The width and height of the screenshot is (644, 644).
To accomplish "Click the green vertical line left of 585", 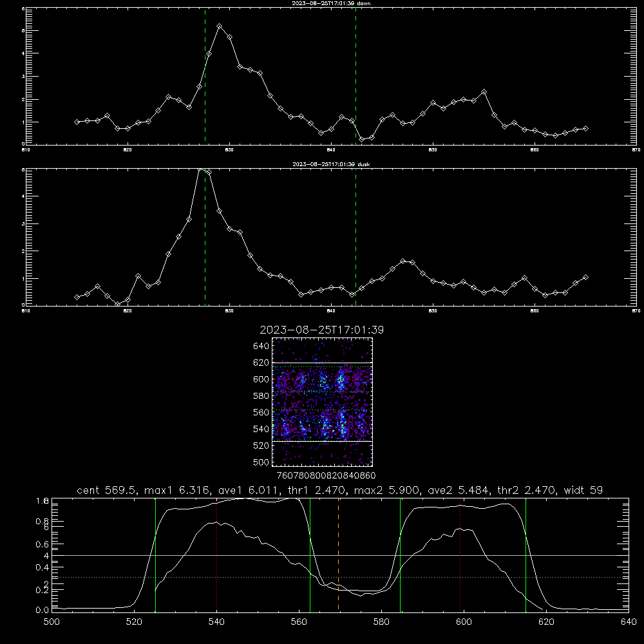I will point(400,554).
